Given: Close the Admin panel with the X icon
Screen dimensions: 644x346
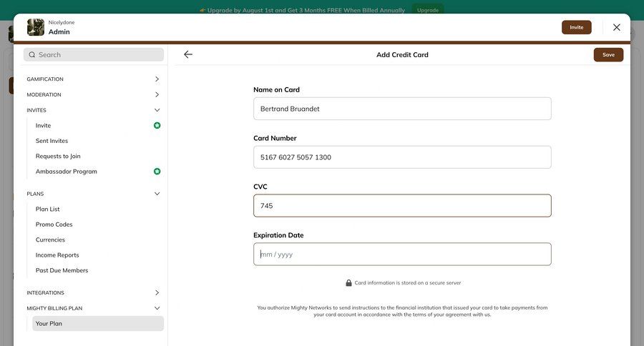Looking at the screenshot, I should pos(617,27).
